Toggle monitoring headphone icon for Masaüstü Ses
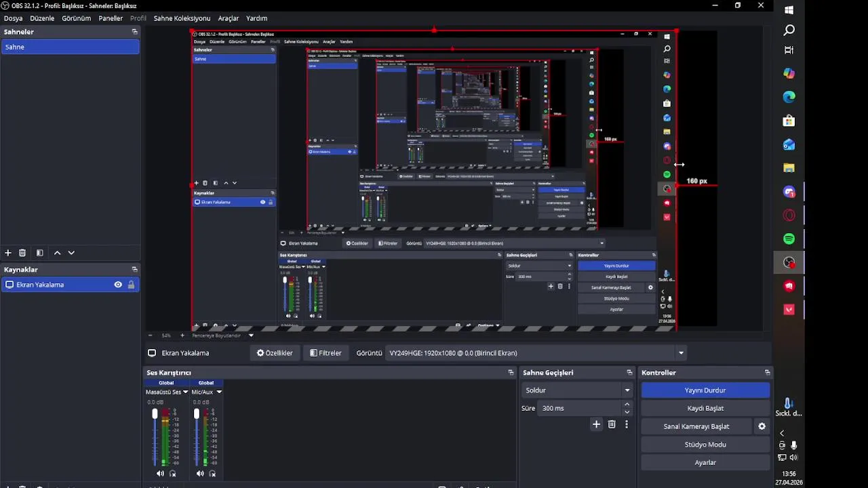This screenshot has height=488, width=868. (x=172, y=474)
